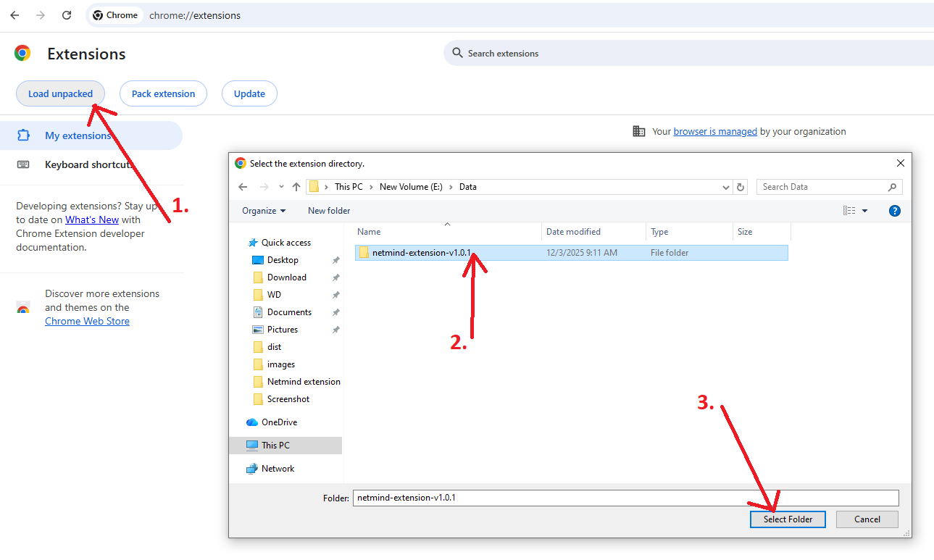The image size is (934, 560).
Task: Open the Chrome Web Store link
Action: (87, 321)
